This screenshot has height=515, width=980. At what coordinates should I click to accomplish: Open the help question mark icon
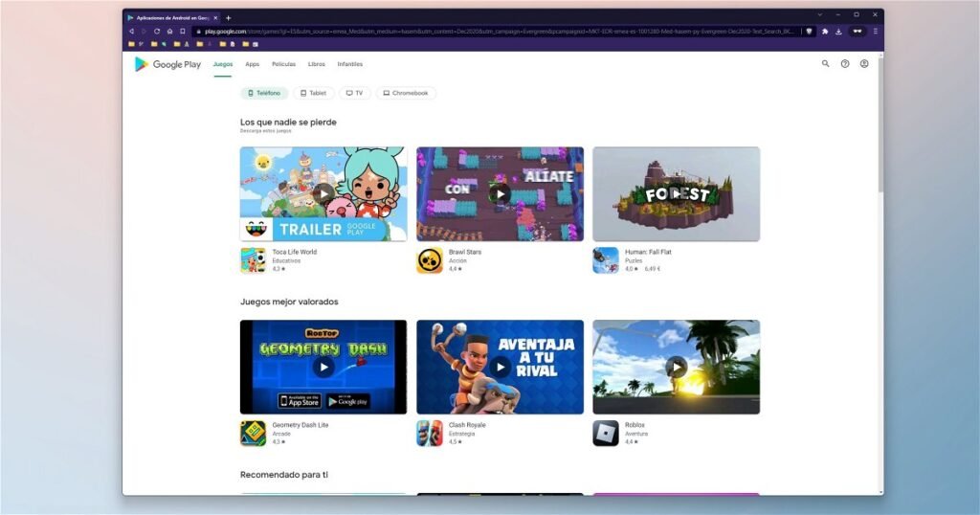(845, 64)
